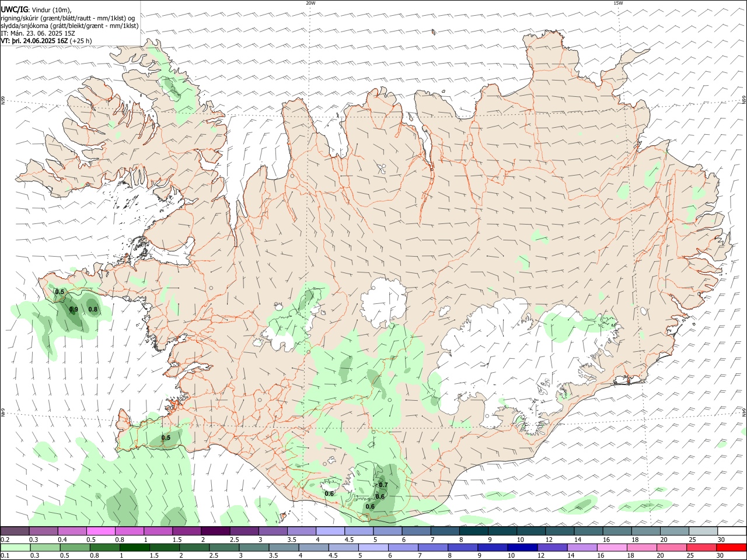Pick the darkest purple swatch between 2 and 2.5
This screenshot has height=560, width=747.
(x=215, y=531)
